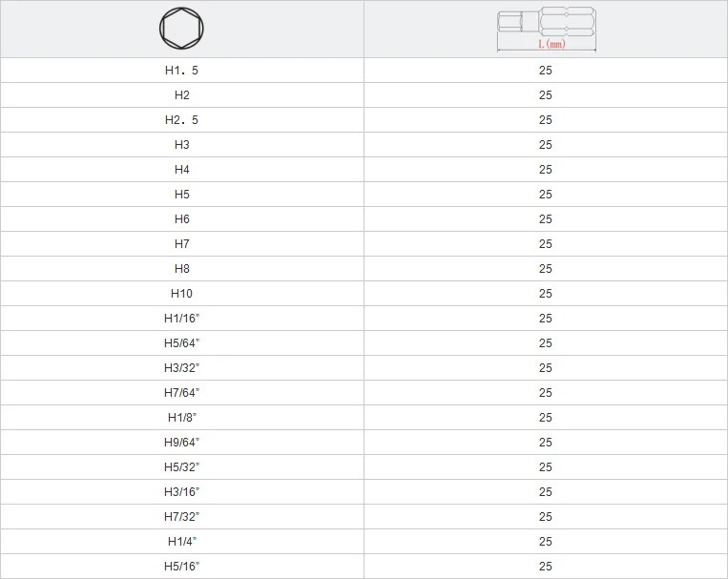
Task: Select the H6 size cell
Action: (181, 219)
